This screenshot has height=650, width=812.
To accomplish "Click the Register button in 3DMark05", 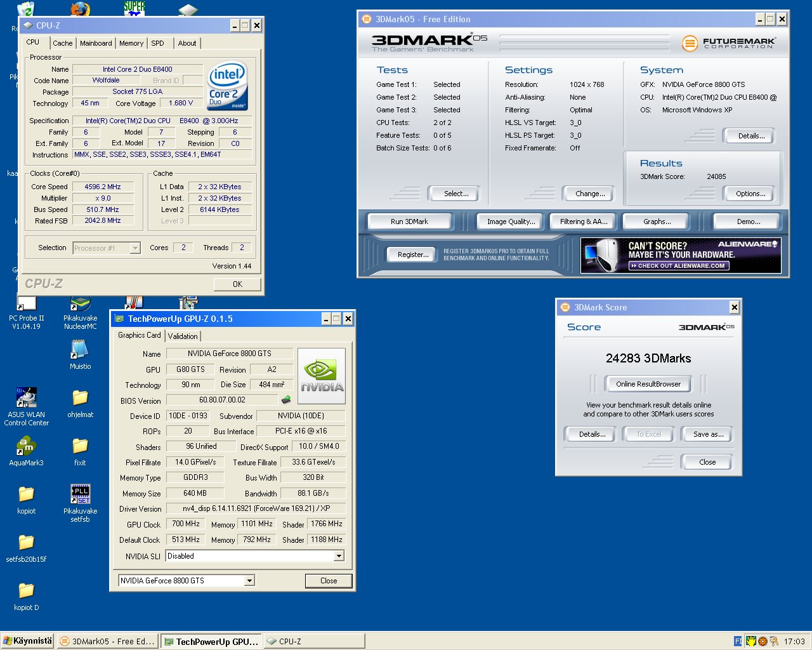I will (413, 255).
